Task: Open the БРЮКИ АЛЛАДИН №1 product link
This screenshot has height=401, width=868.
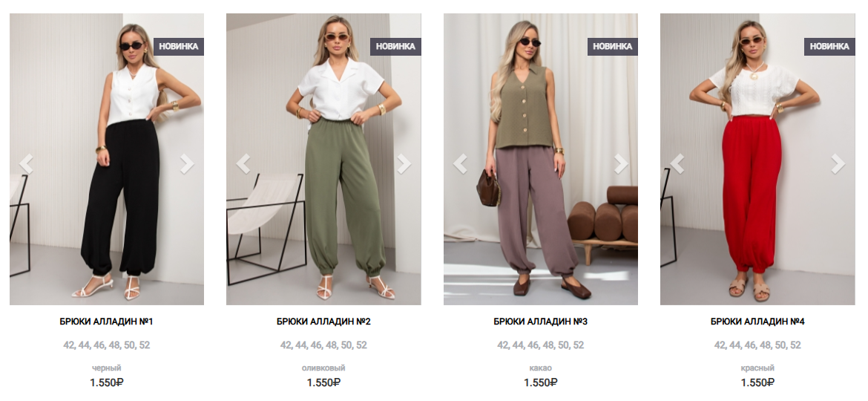Action: point(106,322)
